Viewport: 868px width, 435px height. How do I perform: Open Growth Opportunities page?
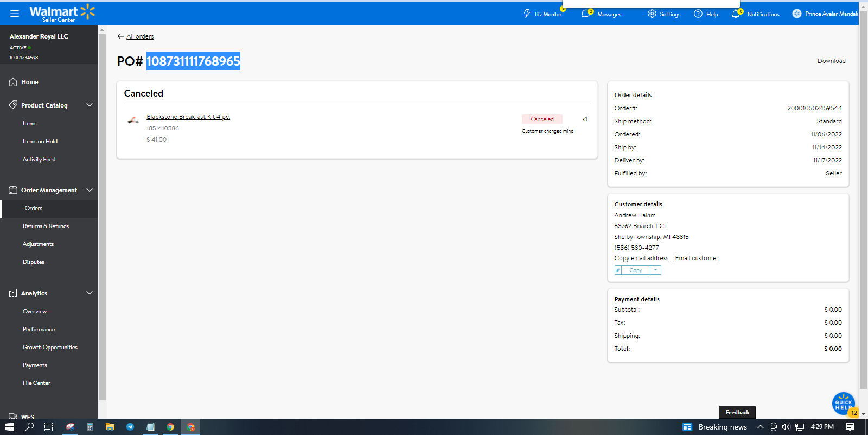coord(50,348)
